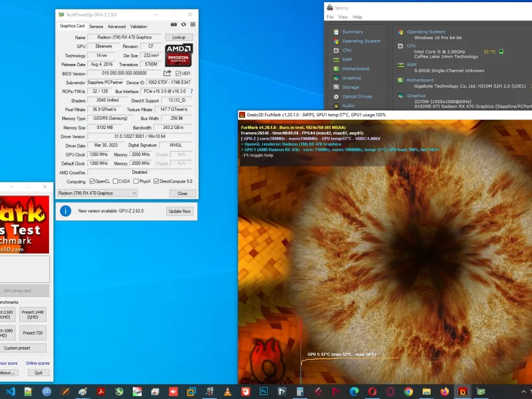The image size is (532, 399).
Task: Open VLC media player from taskbar
Action: [x=227, y=391]
